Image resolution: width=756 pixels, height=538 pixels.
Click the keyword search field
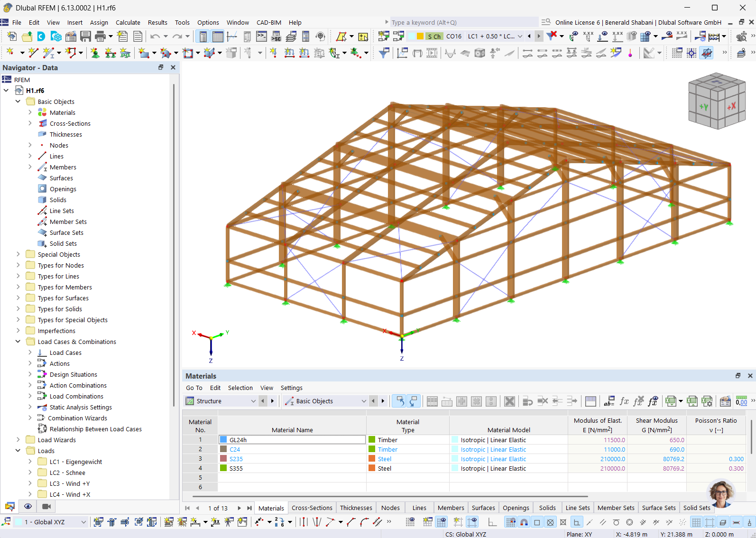click(x=464, y=22)
